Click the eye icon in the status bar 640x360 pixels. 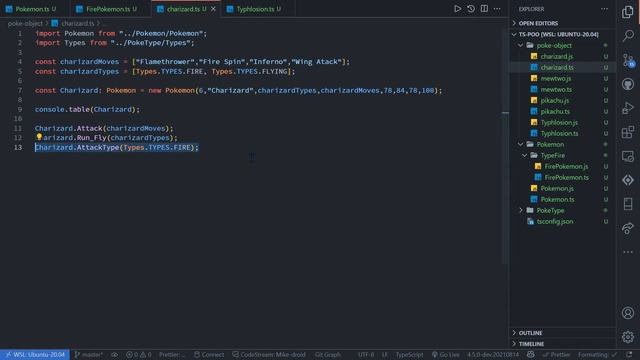114,355
